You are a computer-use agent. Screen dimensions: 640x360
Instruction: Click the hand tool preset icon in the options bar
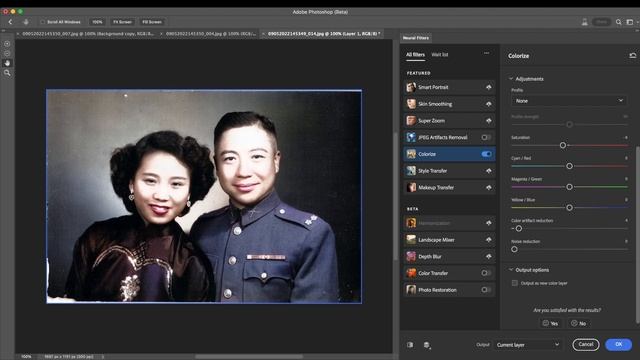pyautogui.click(x=26, y=22)
